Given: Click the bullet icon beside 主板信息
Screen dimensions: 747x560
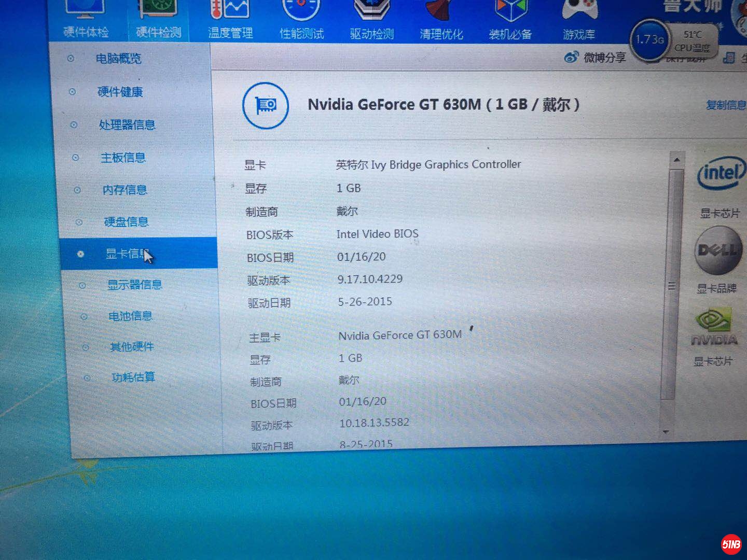Looking at the screenshot, I should point(75,158).
